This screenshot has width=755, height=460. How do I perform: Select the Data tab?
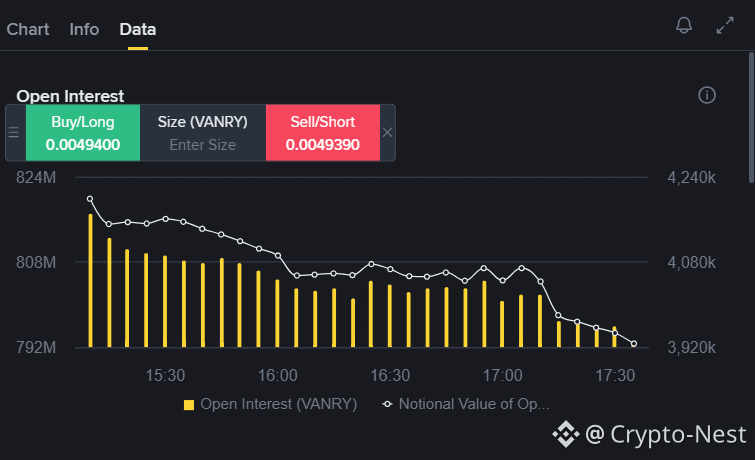138,29
